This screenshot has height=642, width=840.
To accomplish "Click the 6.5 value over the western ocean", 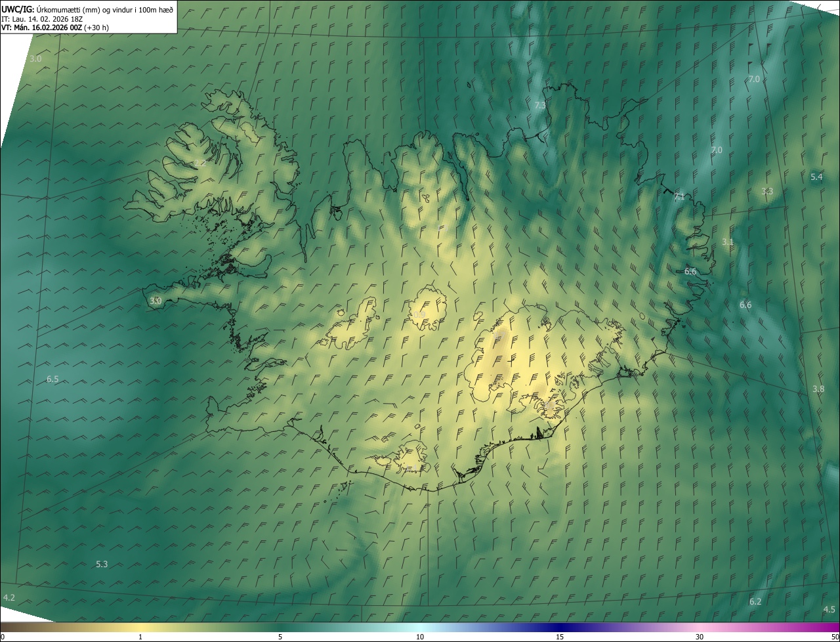I will (x=52, y=379).
